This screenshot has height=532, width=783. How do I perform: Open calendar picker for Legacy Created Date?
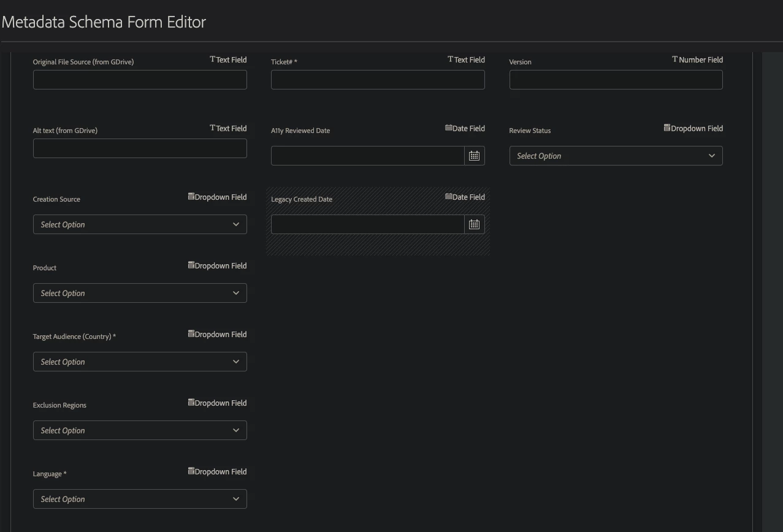(x=474, y=224)
